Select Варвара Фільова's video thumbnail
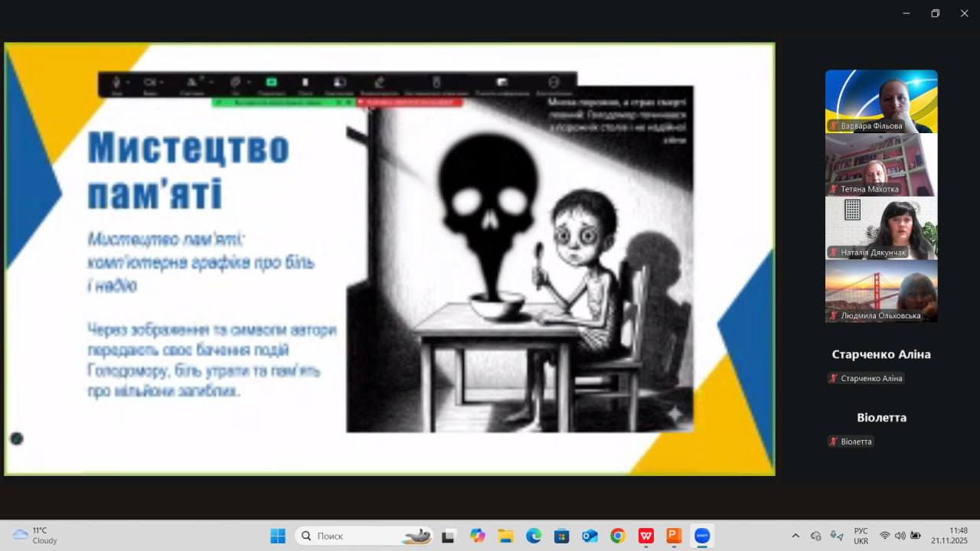 [880, 101]
